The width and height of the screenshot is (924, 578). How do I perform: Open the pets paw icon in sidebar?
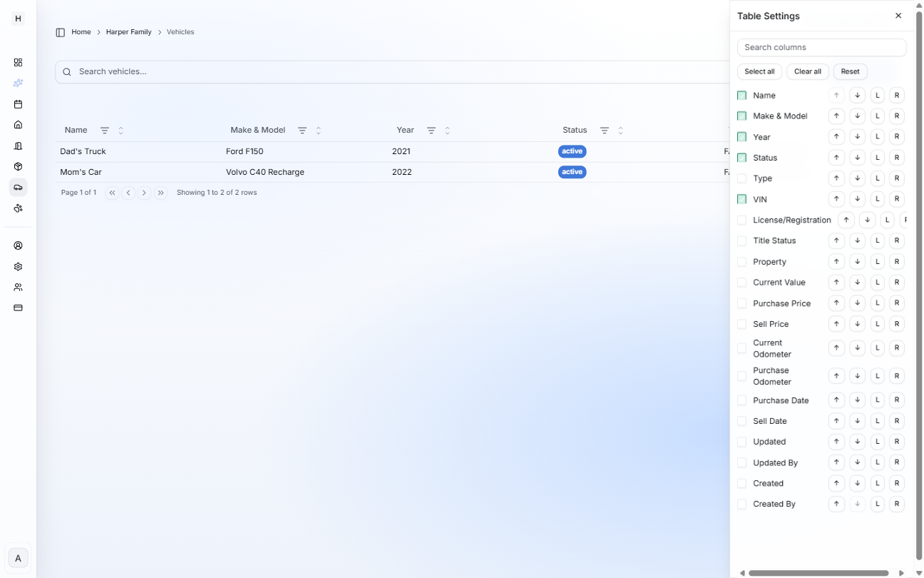pos(18,208)
